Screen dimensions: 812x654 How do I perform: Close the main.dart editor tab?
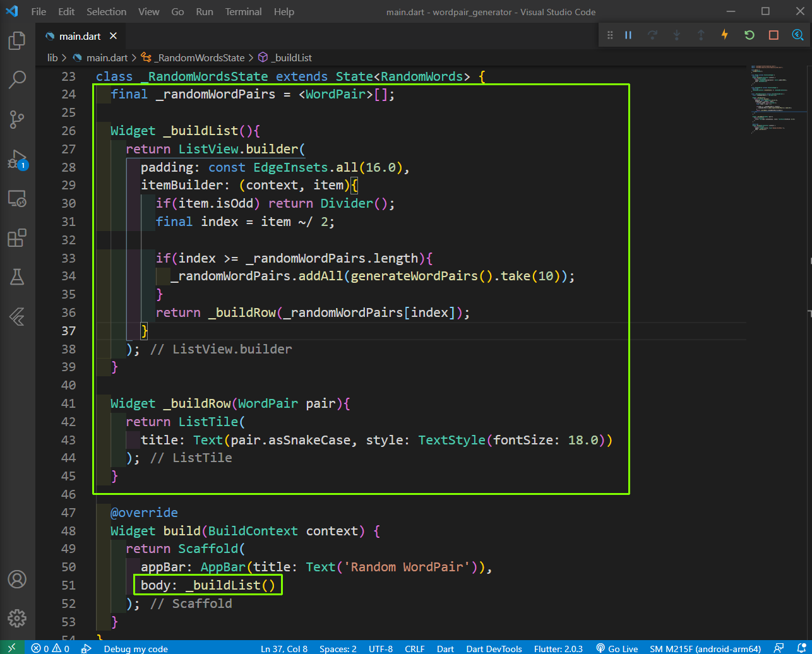pos(113,37)
